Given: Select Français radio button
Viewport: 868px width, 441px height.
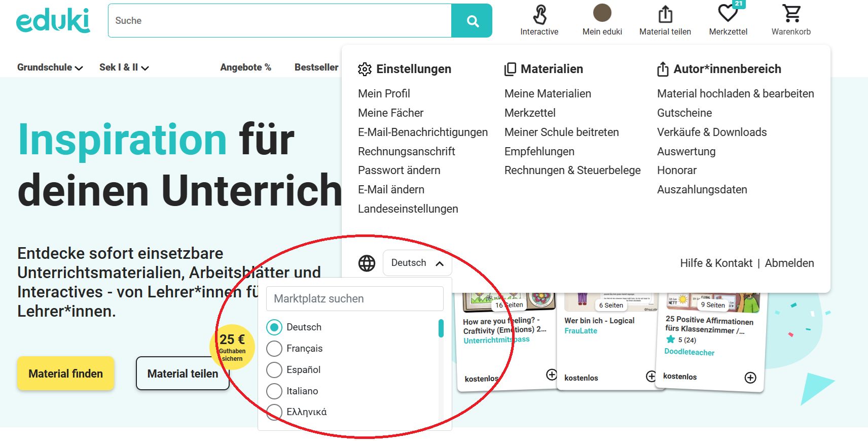Looking at the screenshot, I should click(274, 349).
